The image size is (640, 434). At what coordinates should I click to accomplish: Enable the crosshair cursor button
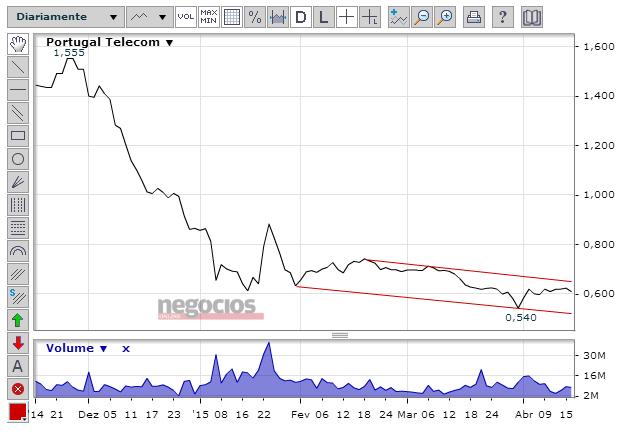click(347, 17)
